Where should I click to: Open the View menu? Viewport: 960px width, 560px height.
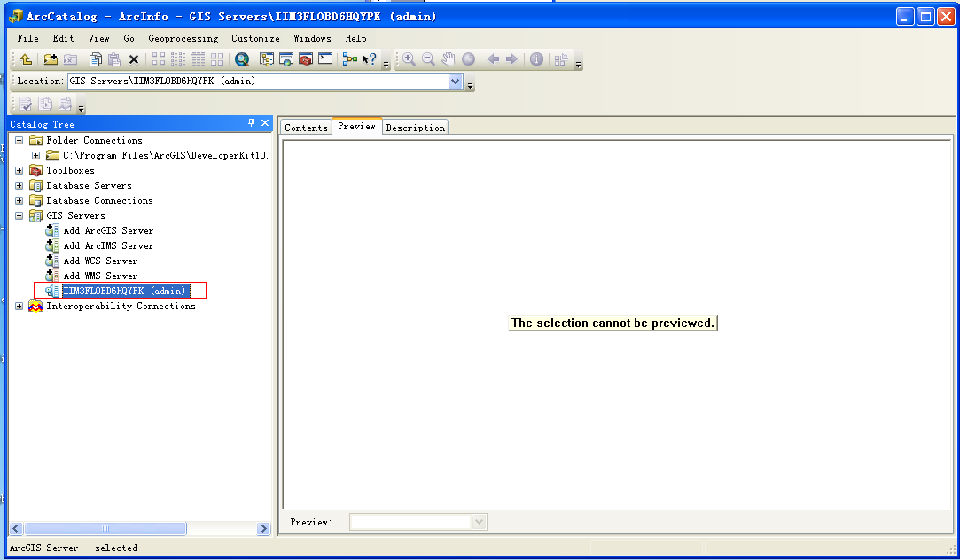coord(98,39)
